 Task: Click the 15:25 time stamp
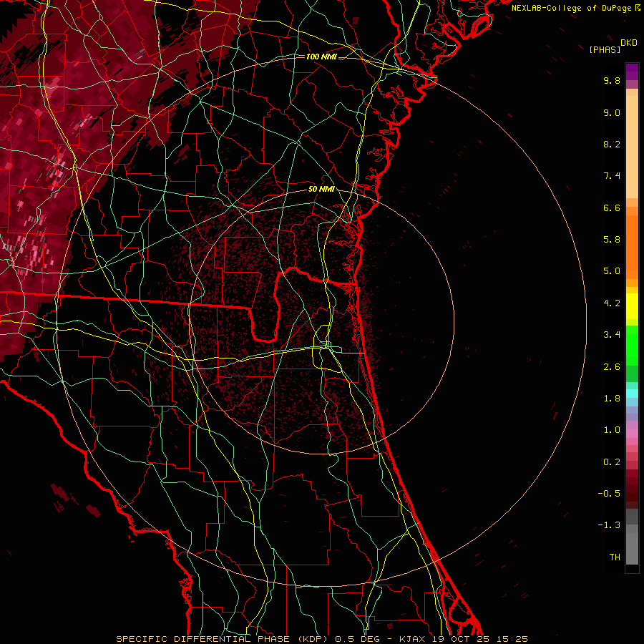click(511, 639)
